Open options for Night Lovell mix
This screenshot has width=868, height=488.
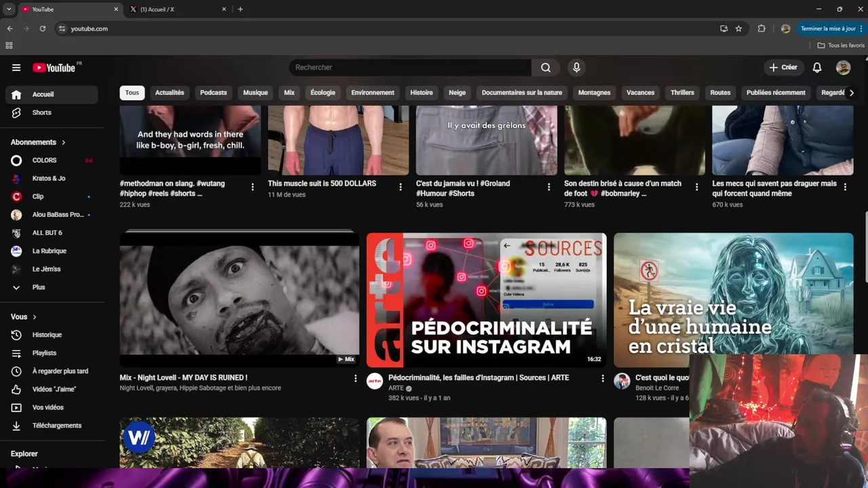pyautogui.click(x=355, y=379)
